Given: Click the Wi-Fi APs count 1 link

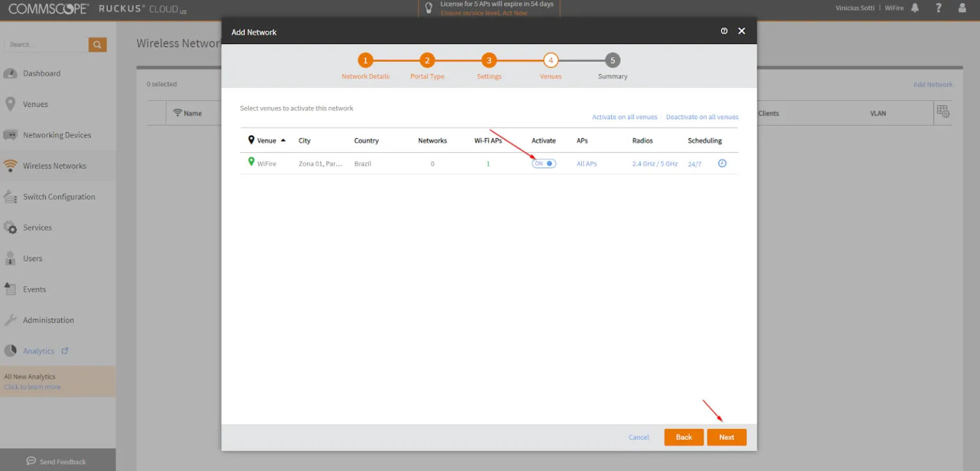Looking at the screenshot, I should [488, 164].
